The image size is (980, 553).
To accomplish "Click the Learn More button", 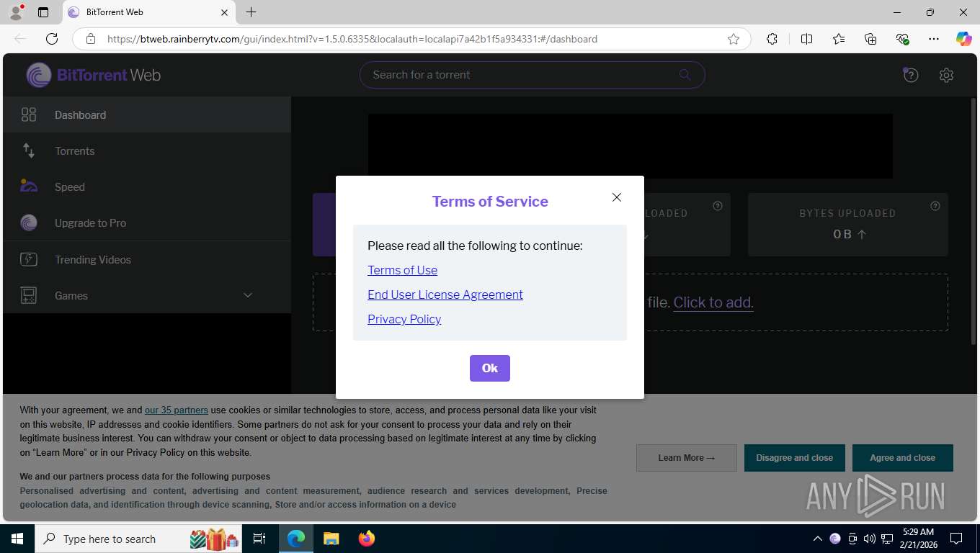I will click(x=687, y=458).
